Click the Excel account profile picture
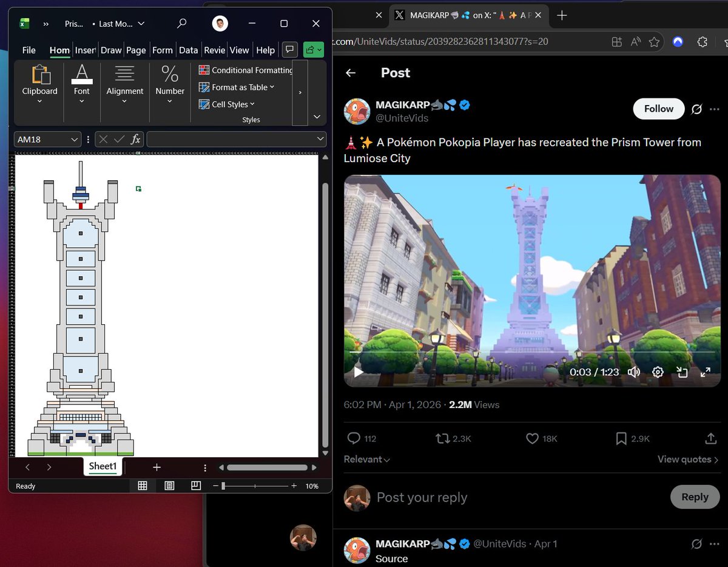 [220, 24]
